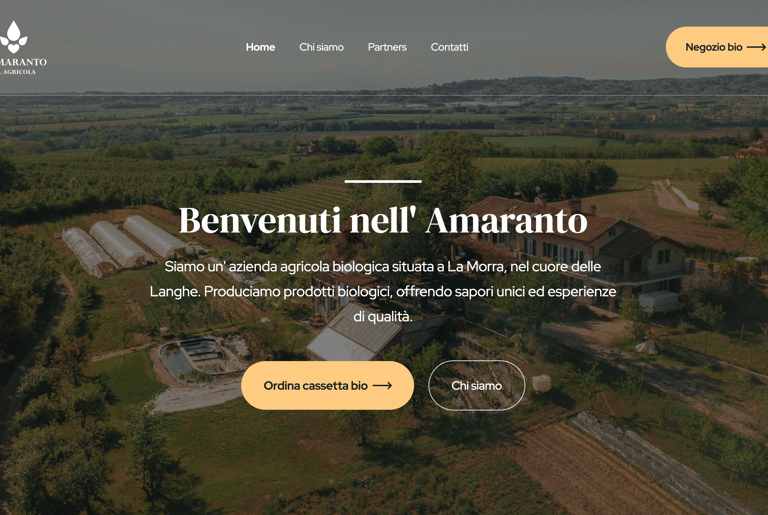Open the Partners page from navigation
This screenshot has height=515, width=768.
(387, 47)
